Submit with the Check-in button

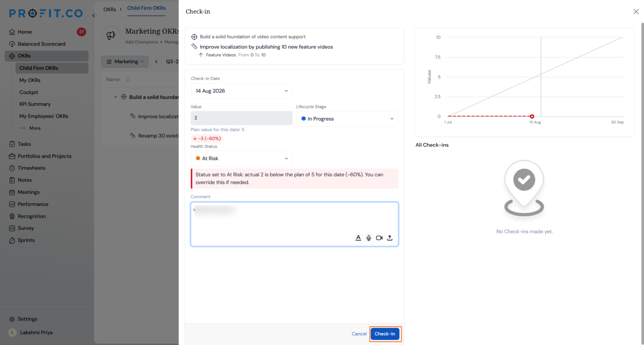(385, 334)
